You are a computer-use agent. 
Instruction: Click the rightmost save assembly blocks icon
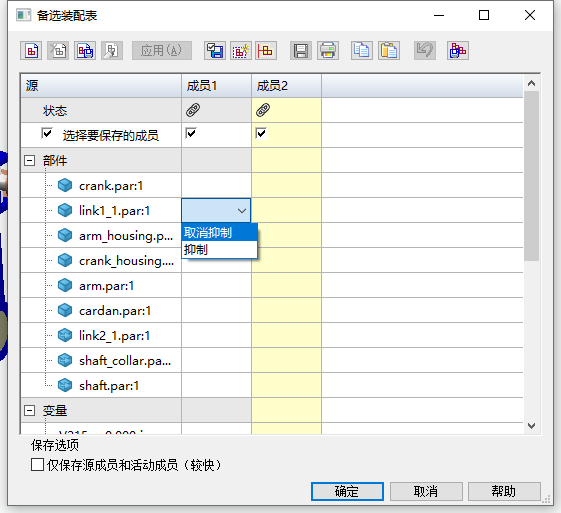pos(458,50)
